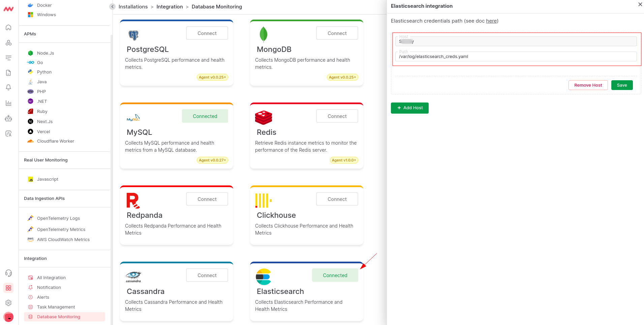
Task: Click the PostgreSQL elephant logo
Action: pos(133,35)
